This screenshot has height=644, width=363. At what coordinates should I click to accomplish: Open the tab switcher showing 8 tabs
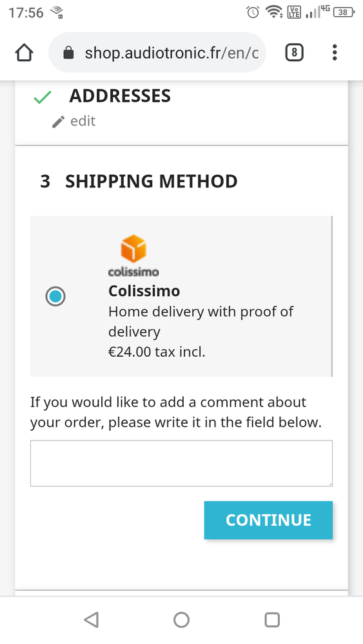[295, 53]
